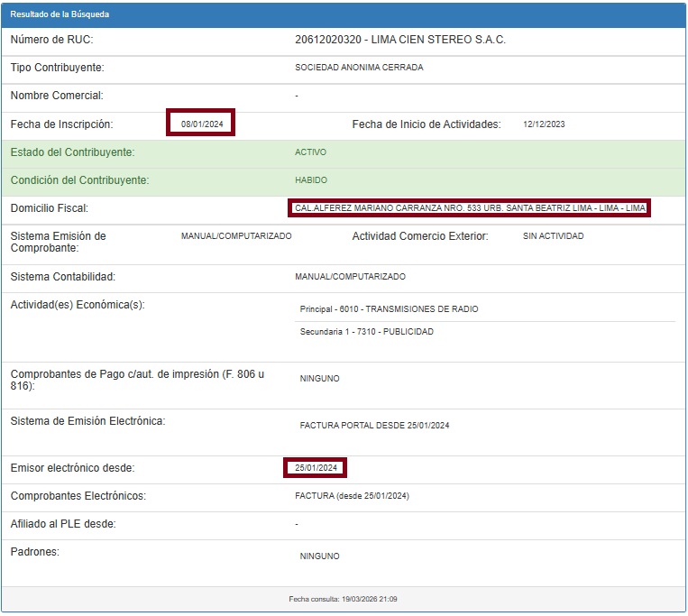This screenshot has height=616, width=688.
Task: Click 'FACTURA PORTAL DESDE 25/01/2024' text
Action: point(374,426)
